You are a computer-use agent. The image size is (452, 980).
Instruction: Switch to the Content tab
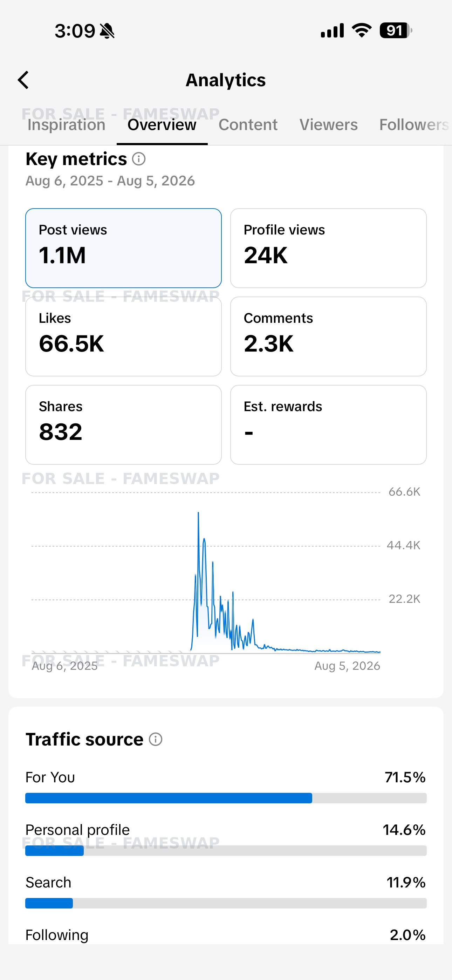pyautogui.click(x=248, y=125)
